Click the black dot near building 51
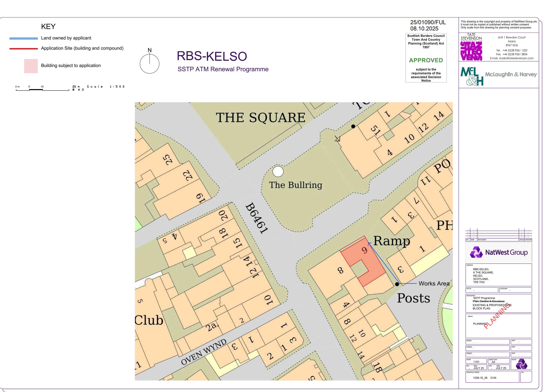Image resolution: width=555 pixels, height=392 pixels. [353, 126]
